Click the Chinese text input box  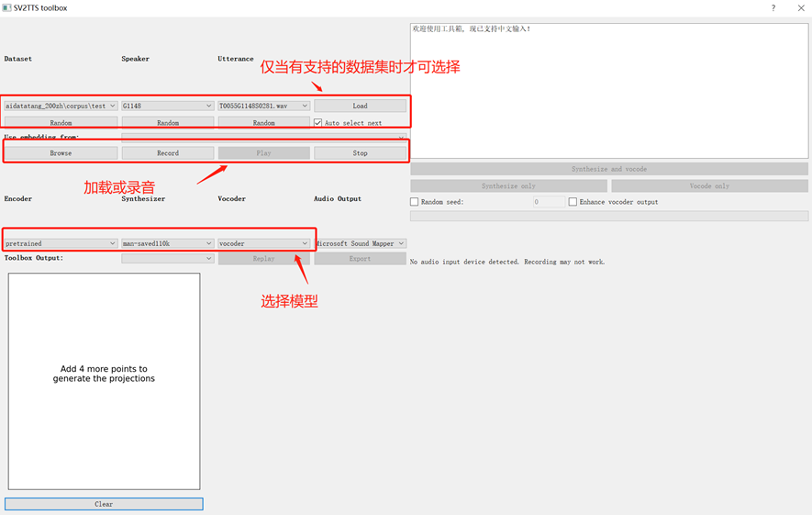[609, 91]
